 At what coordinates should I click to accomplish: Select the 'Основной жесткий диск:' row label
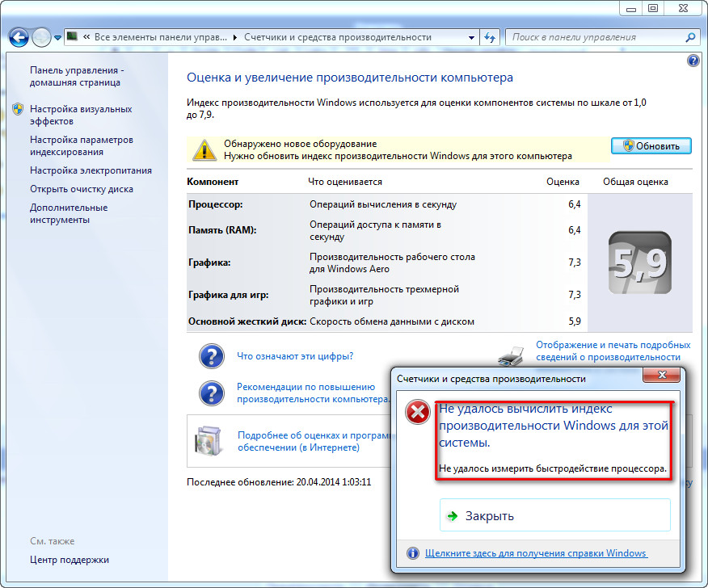click(x=247, y=321)
